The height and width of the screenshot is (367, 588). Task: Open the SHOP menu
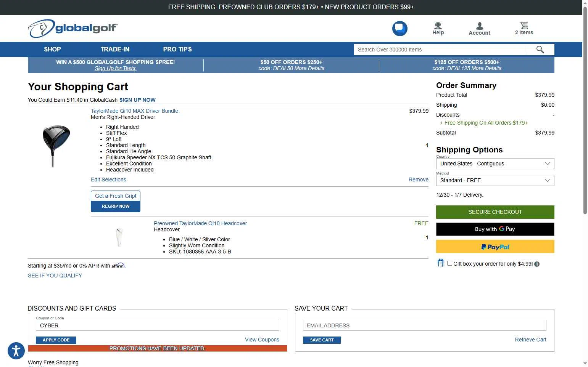point(52,49)
